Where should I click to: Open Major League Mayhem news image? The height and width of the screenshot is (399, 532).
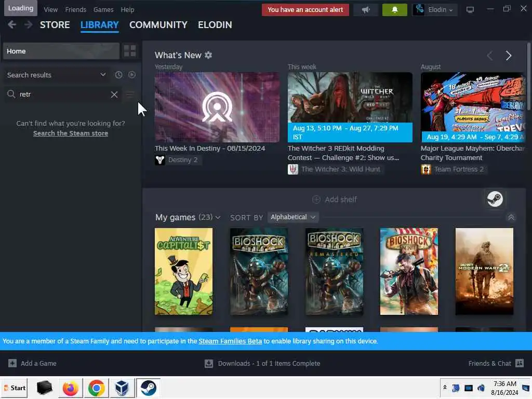473,107
